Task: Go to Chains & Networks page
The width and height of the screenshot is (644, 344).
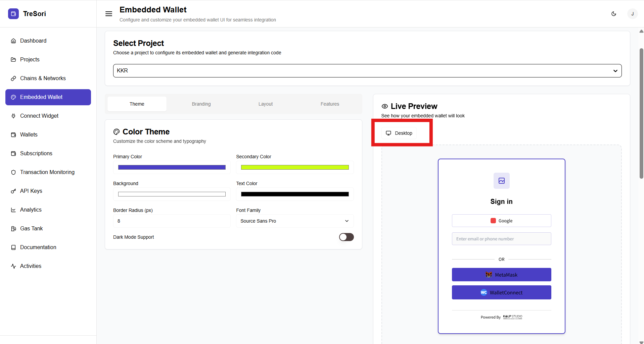Action: [x=43, y=78]
